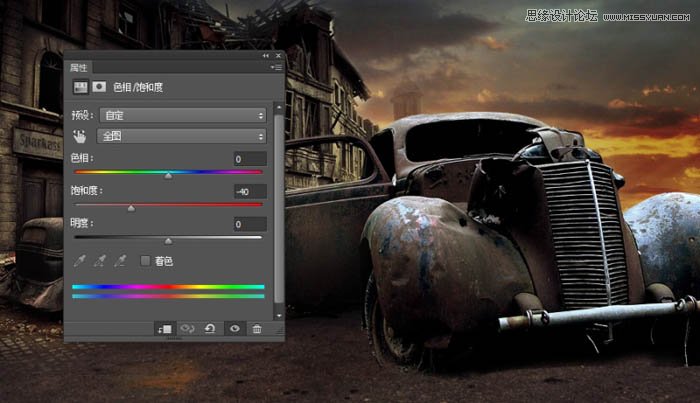Image resolution: width=700 pixels, height=403 pixels.
Task: Delete this adjustment layer with trash icon
Action: click(x=257, y=328)
